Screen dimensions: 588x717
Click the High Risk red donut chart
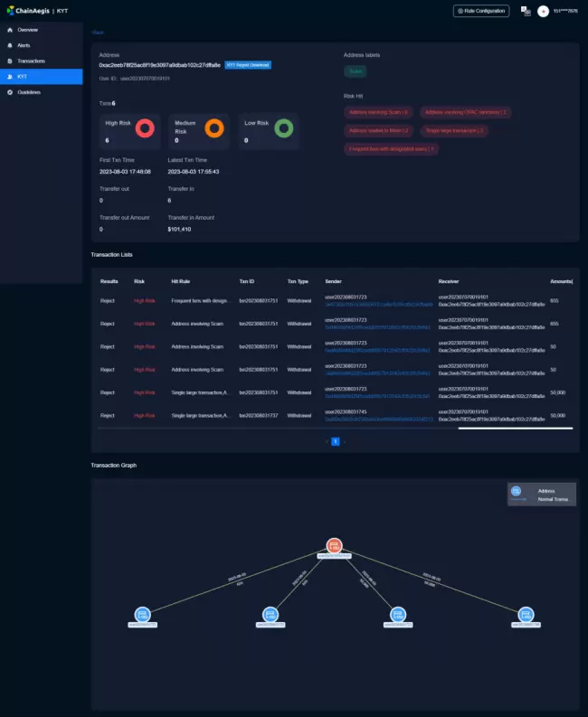click(x=143, y=129)
